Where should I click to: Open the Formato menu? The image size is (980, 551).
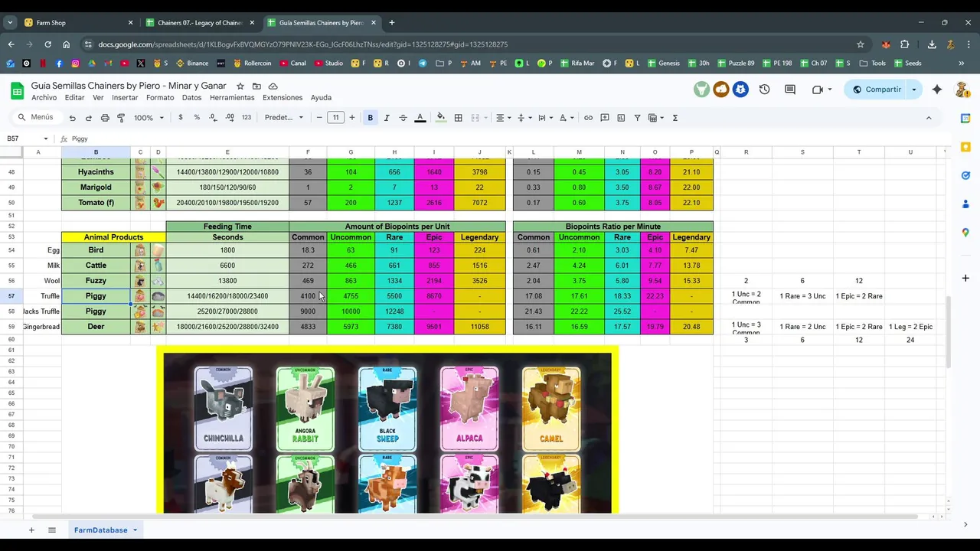coord(160,98)
